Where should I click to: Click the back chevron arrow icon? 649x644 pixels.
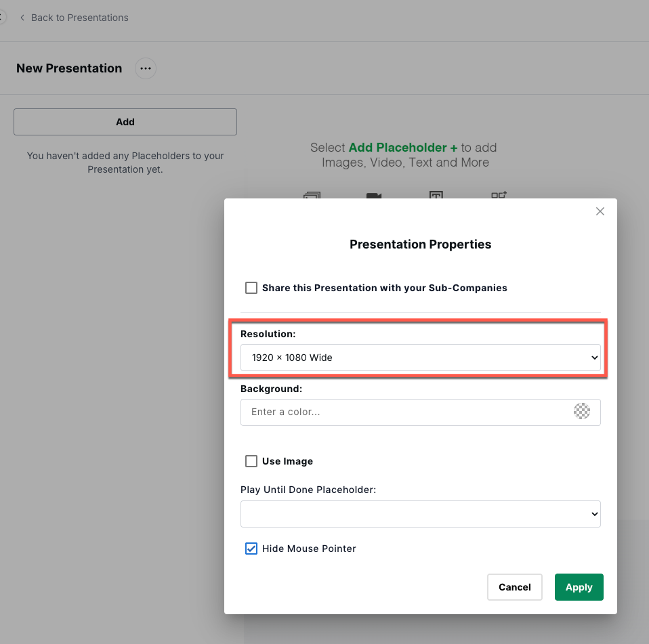[22, 18]
